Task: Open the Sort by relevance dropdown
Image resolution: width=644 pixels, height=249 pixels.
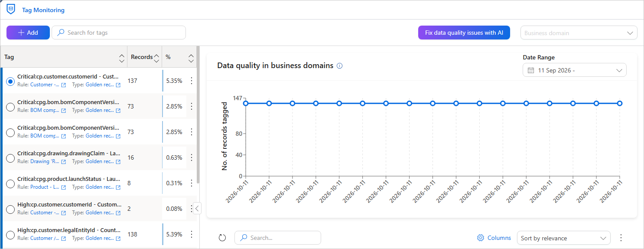Action: tap(563, 238)
